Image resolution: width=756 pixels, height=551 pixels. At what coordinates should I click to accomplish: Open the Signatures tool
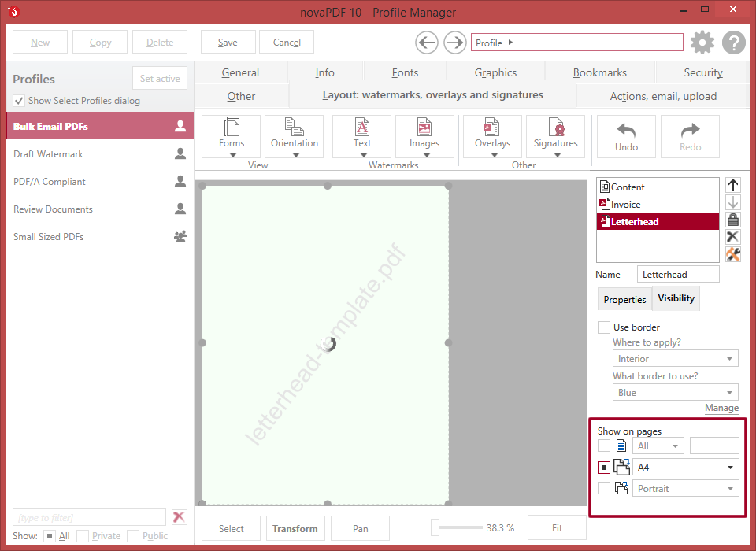(x=555, y=136)
